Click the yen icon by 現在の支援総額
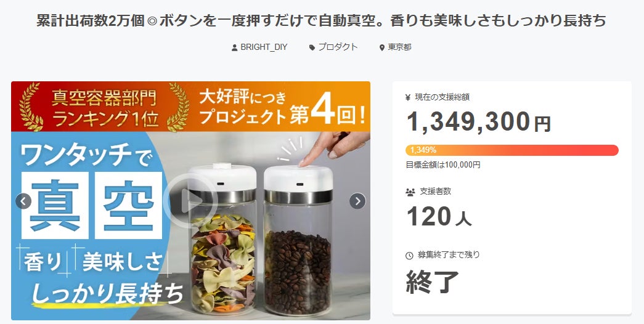Screen dimensions: 644x324 point(408,97)
